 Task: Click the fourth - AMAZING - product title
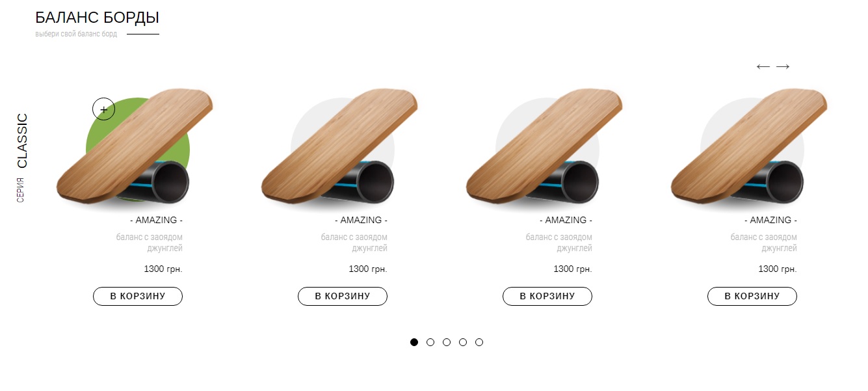pyautogui.click(x=770, y=220)
